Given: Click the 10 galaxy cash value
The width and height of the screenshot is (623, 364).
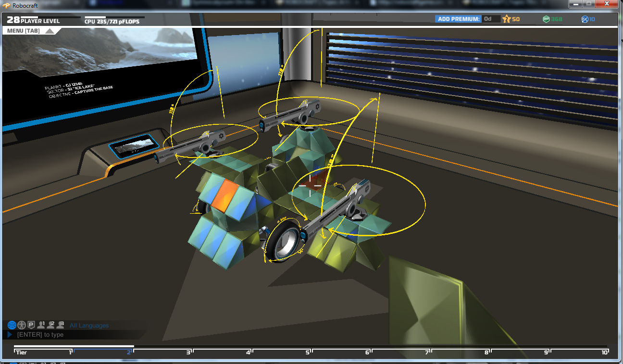Looking at the screenshot, I should (592, 19).
